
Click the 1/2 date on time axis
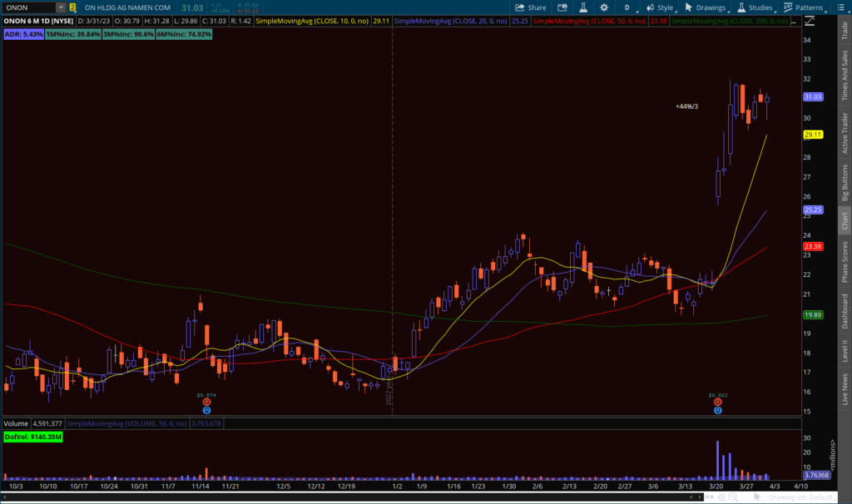pyautogui.click(x=397, y=486)
